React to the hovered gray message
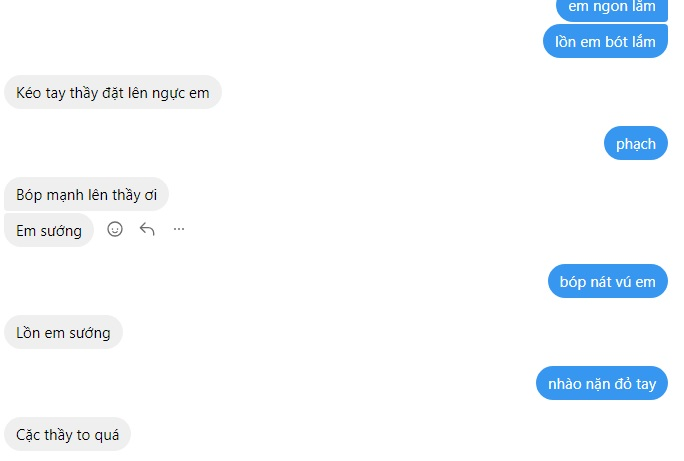Screen dimensions: 684x461 pyautogui.click(x=115, y=229)
